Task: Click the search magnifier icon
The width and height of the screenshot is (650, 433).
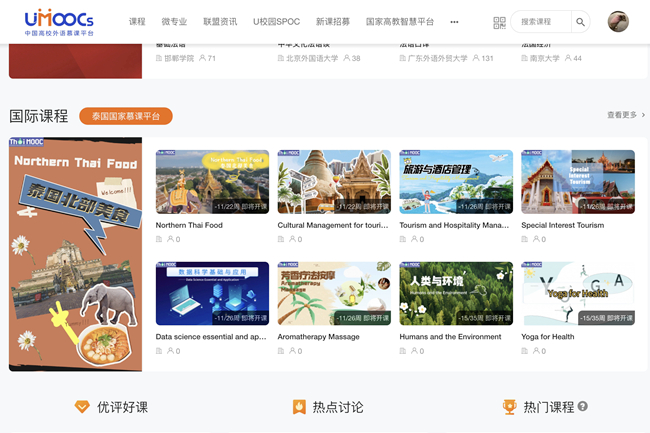Action: [x=581, y=22]
